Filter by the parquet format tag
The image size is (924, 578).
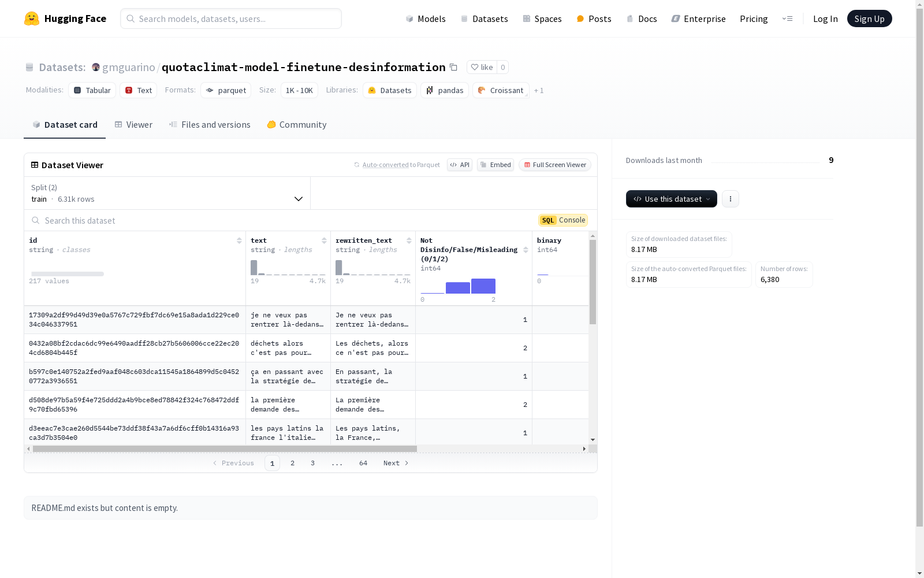tap(226, 90)
